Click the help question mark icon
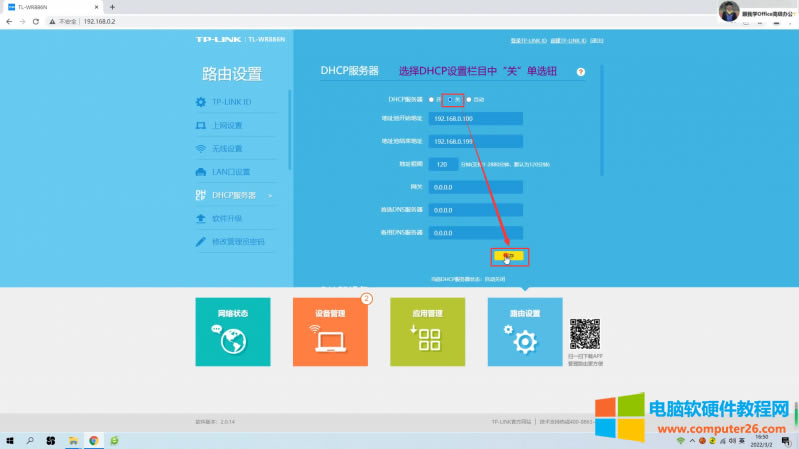The width and height of the screenshot is (799, 449). pos(580,72)
